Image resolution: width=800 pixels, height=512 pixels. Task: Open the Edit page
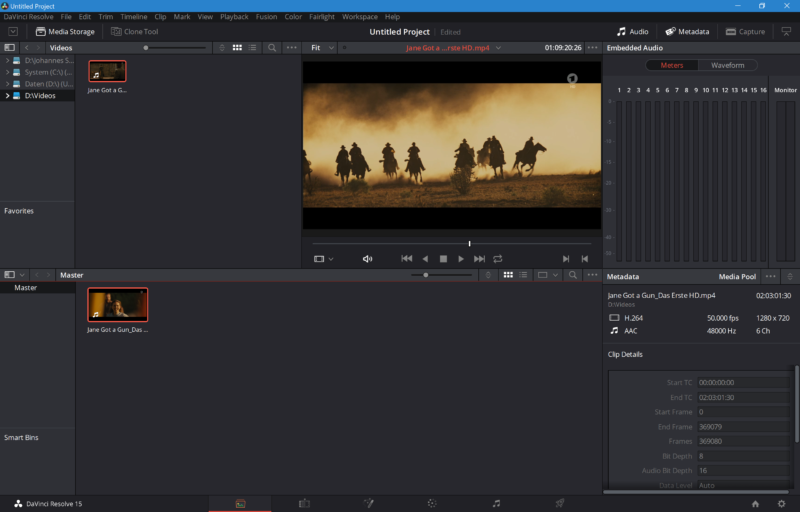[304, 503]
